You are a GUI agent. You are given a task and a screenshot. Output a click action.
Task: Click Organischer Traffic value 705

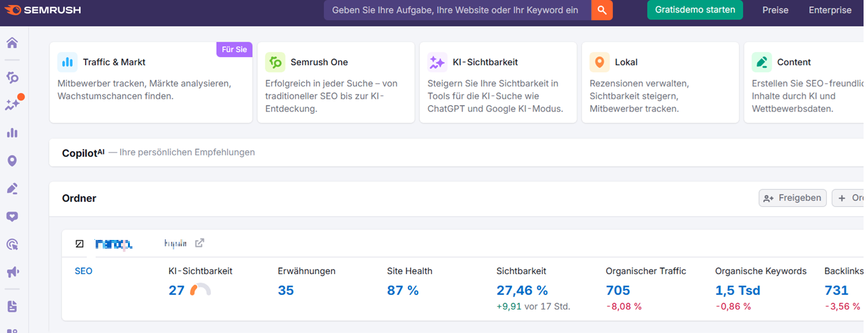click(618, 291)
